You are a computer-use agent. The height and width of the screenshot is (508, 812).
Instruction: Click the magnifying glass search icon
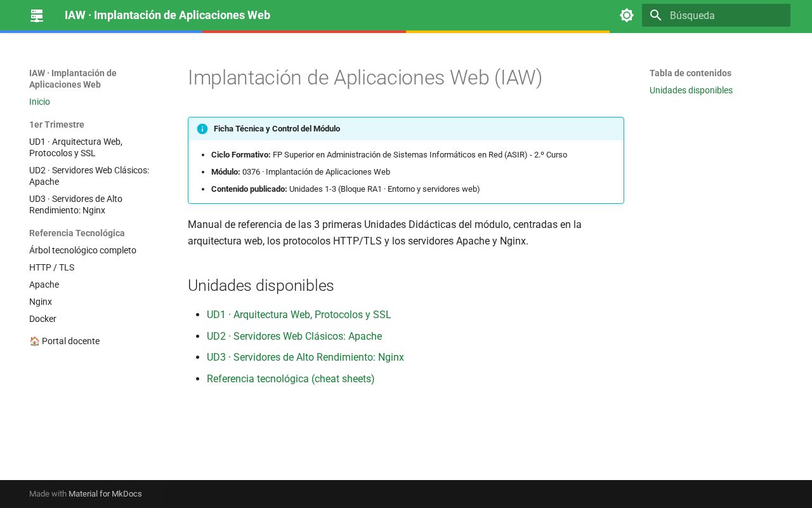tap(656, 15)
